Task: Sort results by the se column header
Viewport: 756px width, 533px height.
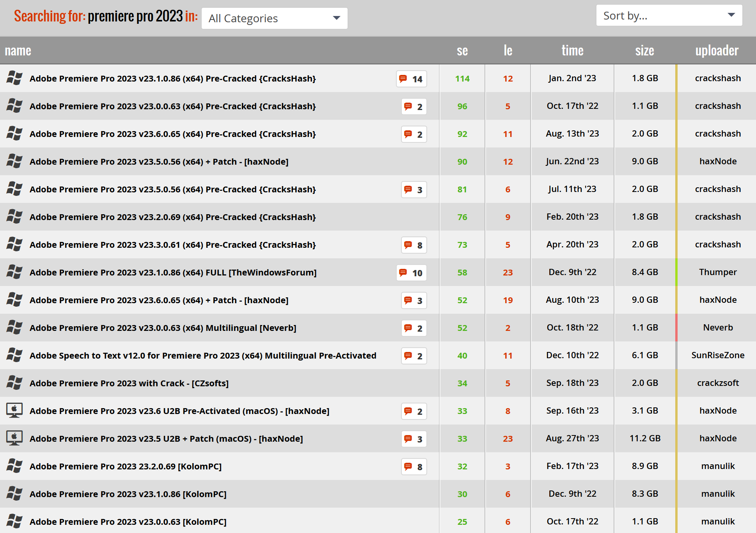Action: 462,51
